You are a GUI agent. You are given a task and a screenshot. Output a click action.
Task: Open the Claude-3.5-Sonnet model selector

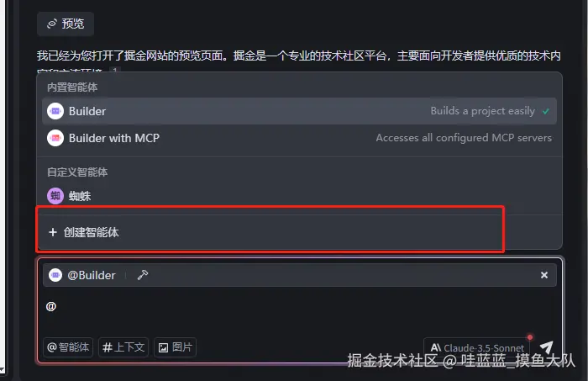click(476, 348)
